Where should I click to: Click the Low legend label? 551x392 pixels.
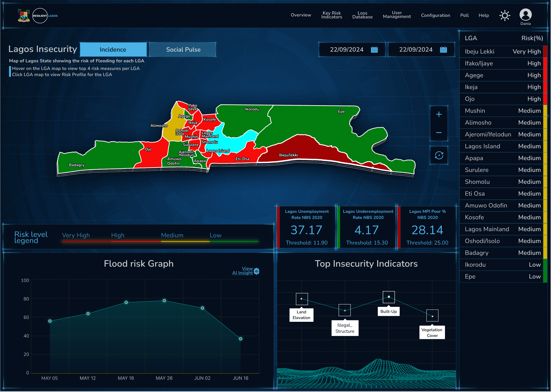(x=215, y=235)
